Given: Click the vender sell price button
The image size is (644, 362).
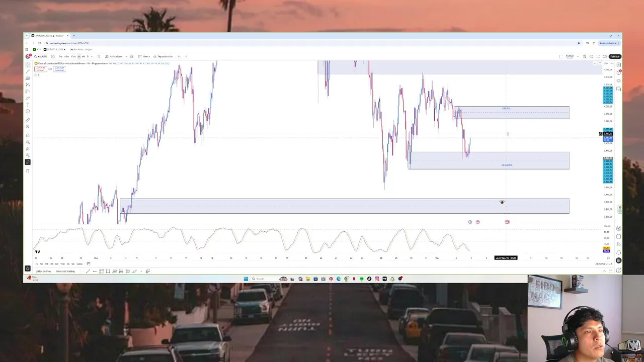Looking at the screenshot, I should (40, 69).
